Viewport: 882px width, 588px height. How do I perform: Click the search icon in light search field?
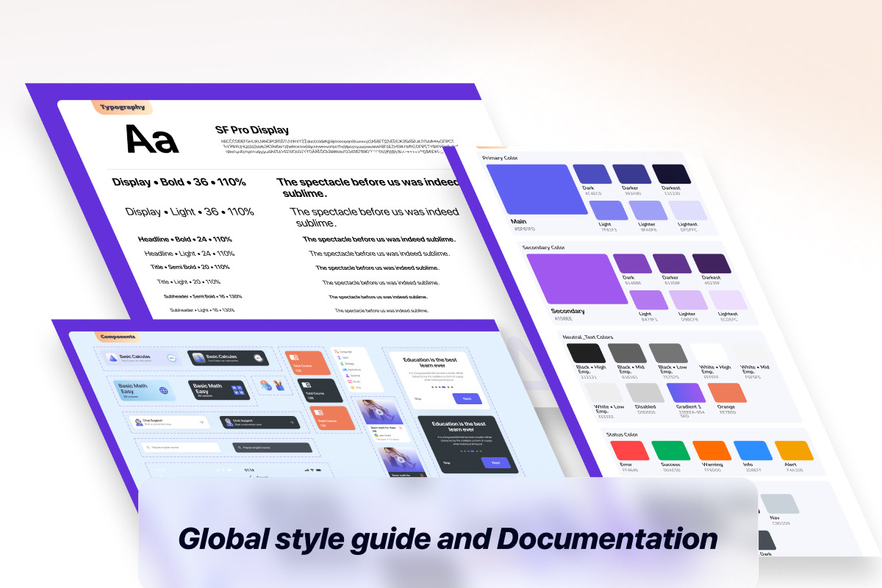click(148, 448)
